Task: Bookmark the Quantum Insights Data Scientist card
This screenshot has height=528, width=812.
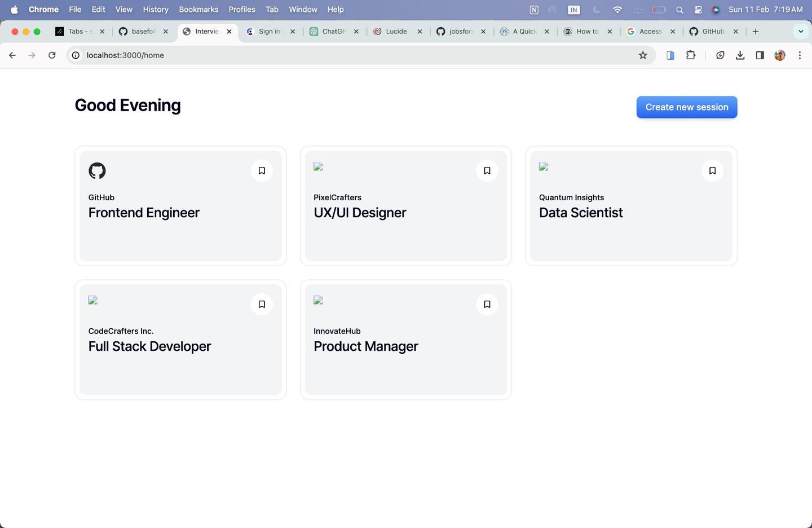Action: tap(712, 170)
